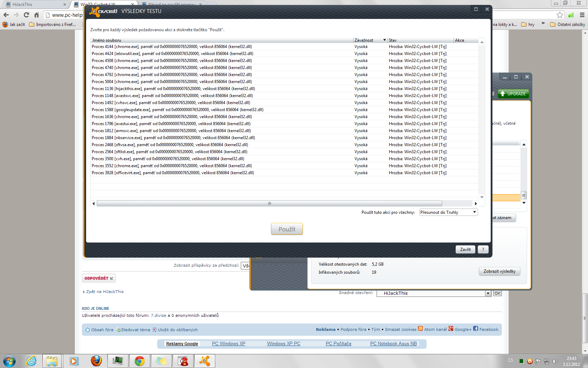The image size is (588, 368).
Task: Click Chrome forward arrow
Action: click(x=16, y=15)
